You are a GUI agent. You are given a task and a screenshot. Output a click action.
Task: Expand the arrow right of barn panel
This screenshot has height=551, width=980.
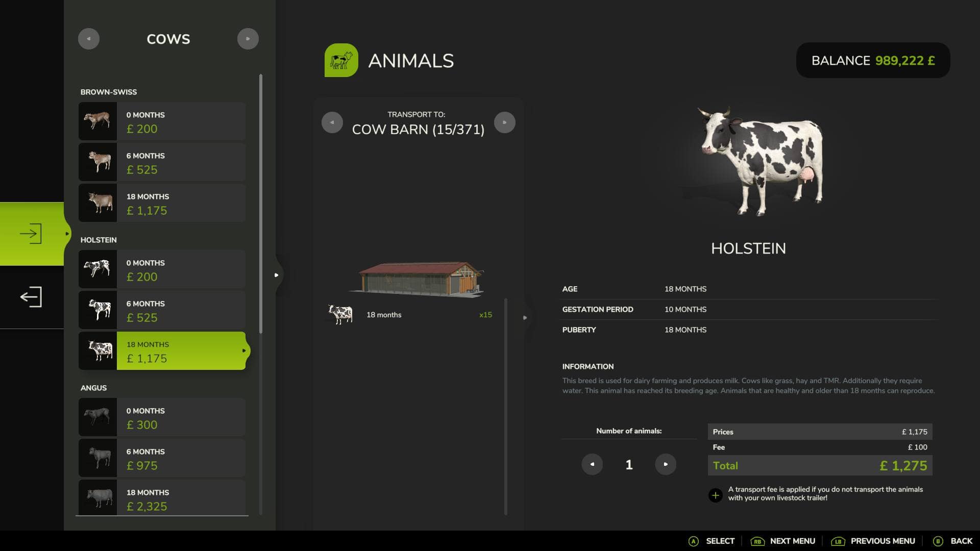click(525, 318)
